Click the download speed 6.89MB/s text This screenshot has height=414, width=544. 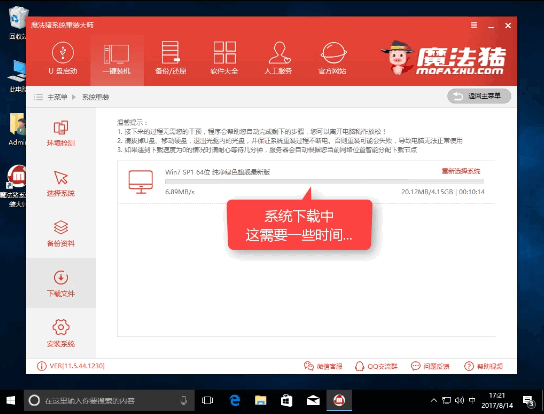(180, 192)
